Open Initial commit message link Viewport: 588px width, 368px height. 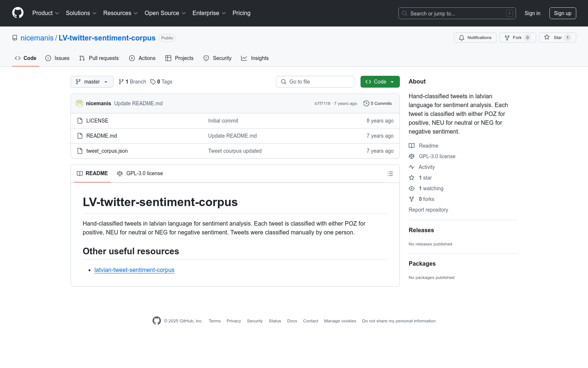(223, 121)
